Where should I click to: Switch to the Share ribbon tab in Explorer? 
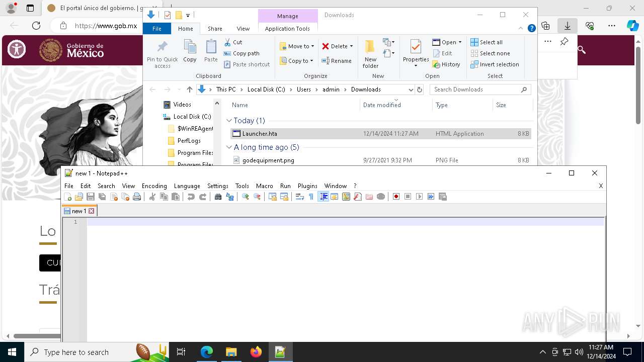click(x=215, y=29)
